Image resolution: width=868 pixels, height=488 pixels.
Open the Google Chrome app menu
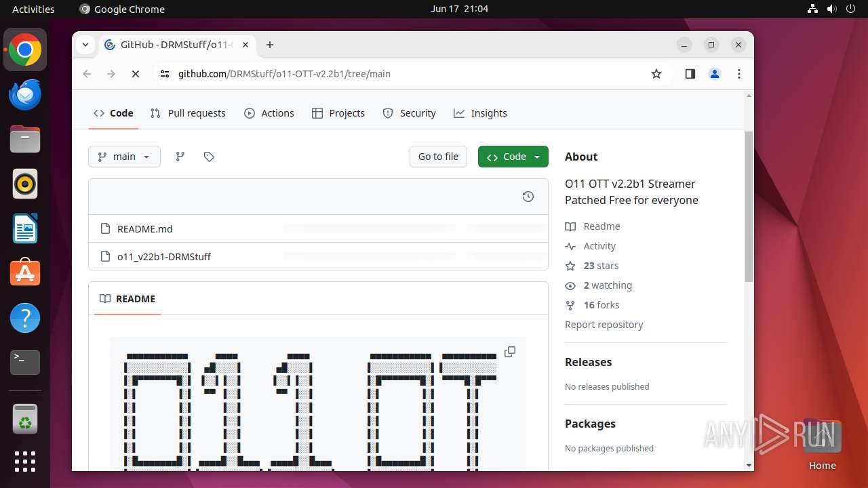click(122, 9)
